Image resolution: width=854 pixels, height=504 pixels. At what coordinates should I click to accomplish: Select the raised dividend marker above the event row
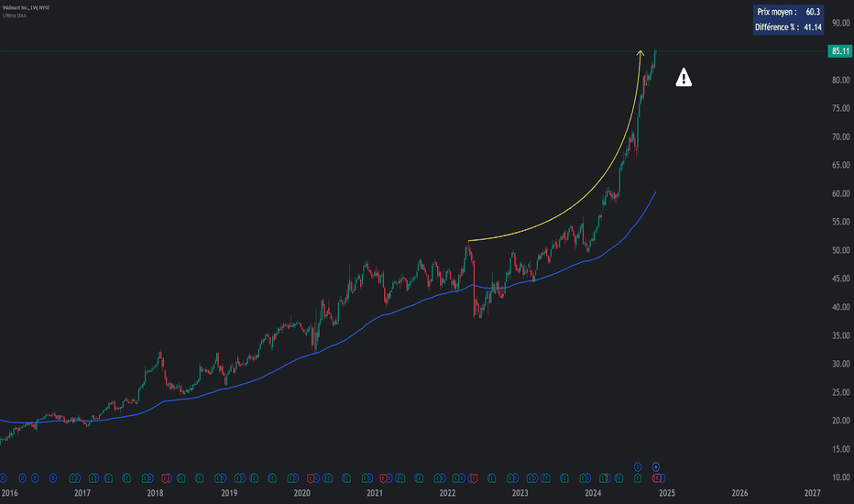click(638, 467)
